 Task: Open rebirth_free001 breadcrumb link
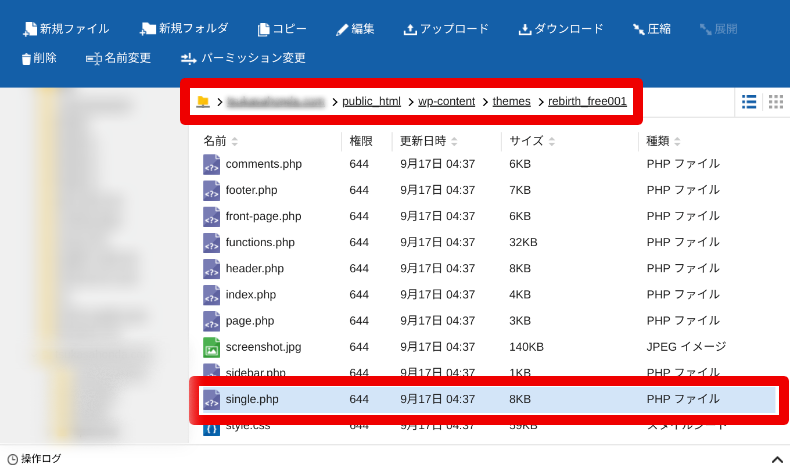587,101
